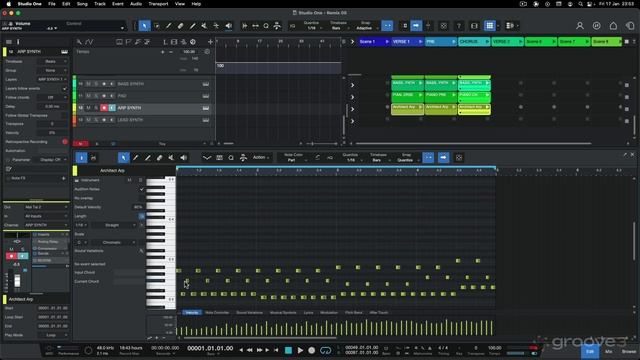The height and width of the screenshot is (360, 640).
Task: Click the Architect Arp cell under CHORUS
Action: pos(474,108)
